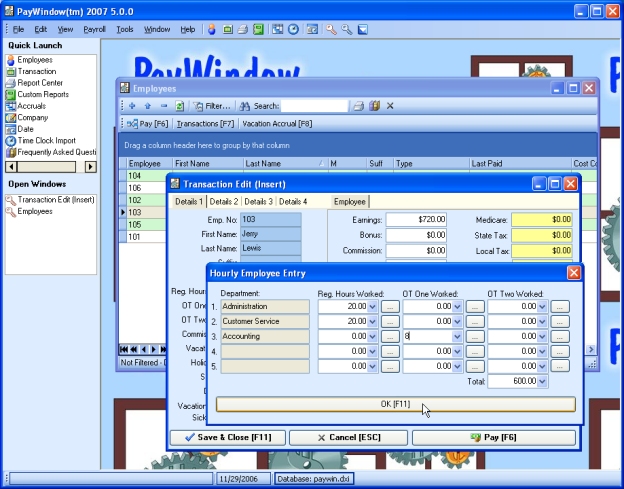Screen dimensions: 624x489
Task: Open the Payroll menu
Action: pos(94,29)
